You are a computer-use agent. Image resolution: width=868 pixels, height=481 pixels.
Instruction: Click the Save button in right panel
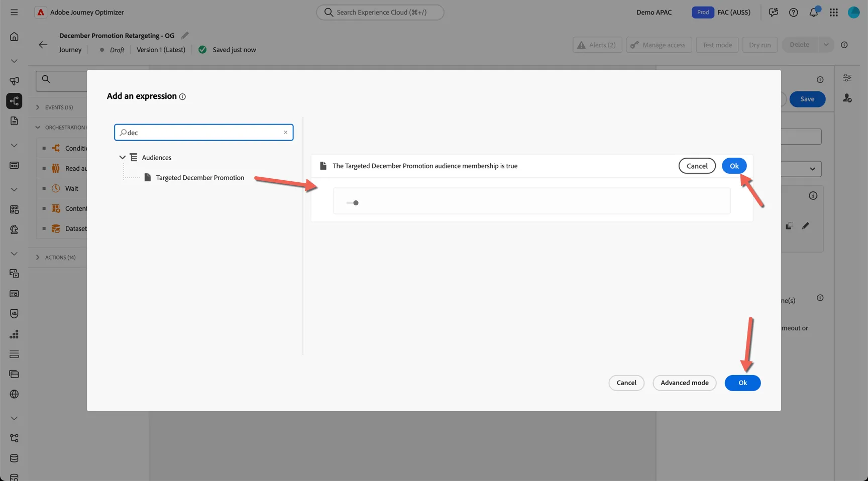807,99
